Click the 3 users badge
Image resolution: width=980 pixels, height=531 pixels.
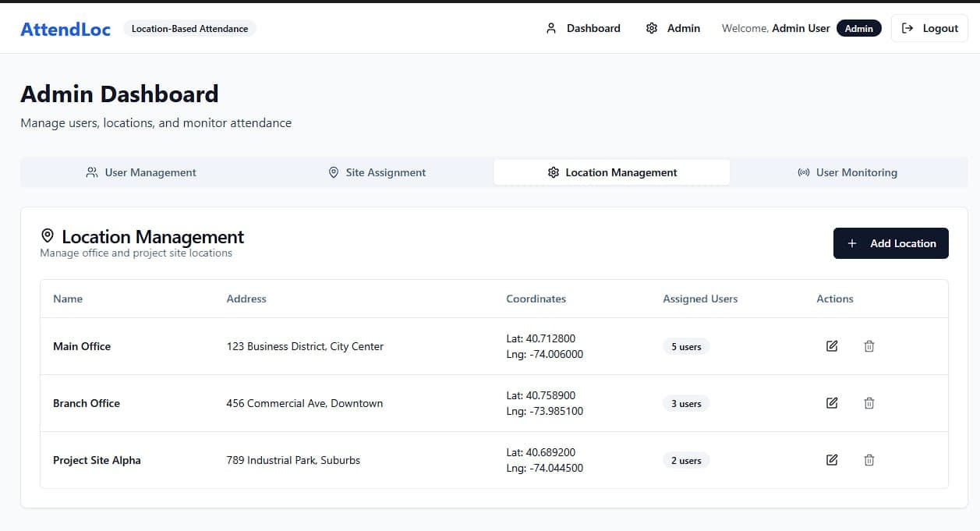click(x=686, y=404)
